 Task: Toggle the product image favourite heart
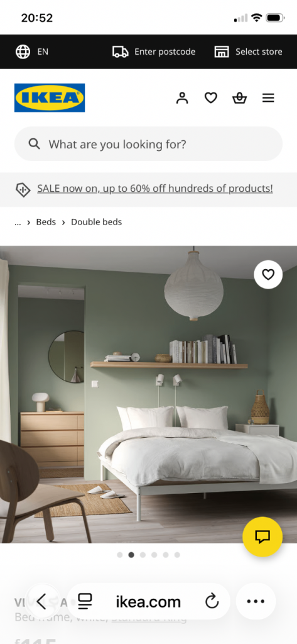[x=268, y=274]
